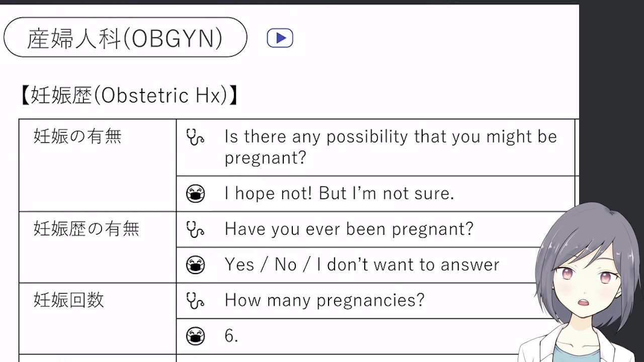Click the text "Have you ever been pregnant?"

coord(349,229)
